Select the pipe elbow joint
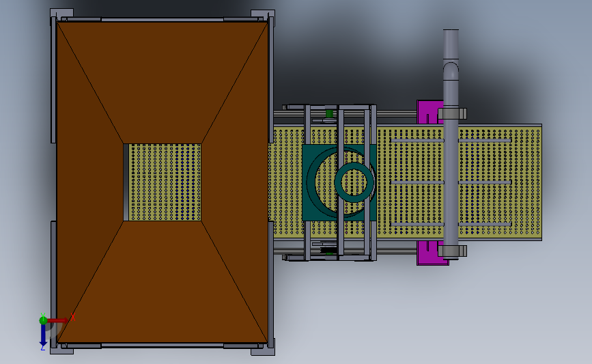 pyautogui.click(x=451, y=70)
